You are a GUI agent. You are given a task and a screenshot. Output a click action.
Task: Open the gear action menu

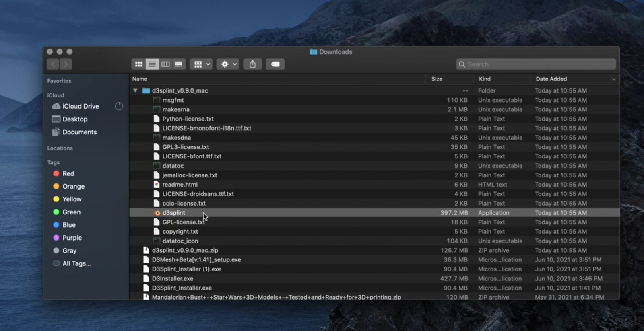click(228, 64)
